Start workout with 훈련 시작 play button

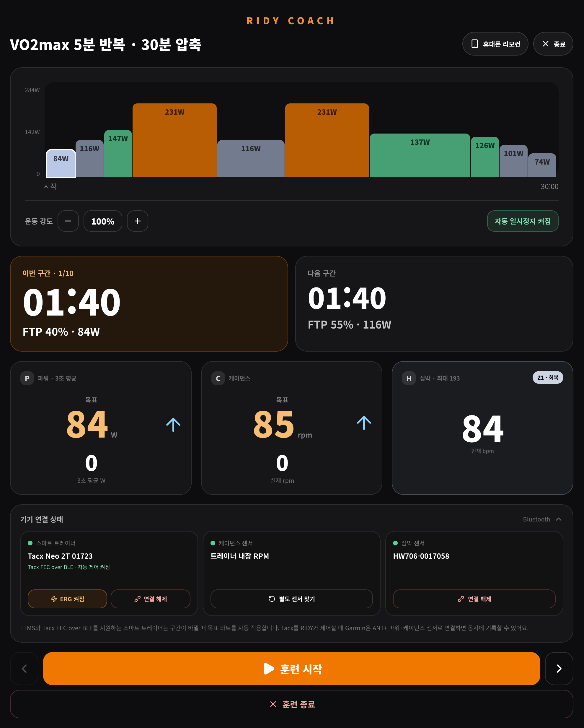click(x=291, y=669)
